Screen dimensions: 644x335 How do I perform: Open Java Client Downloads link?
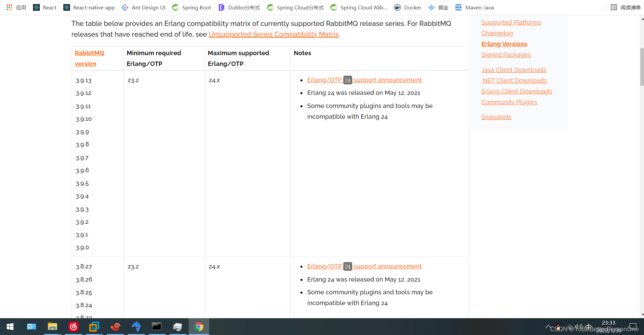514,70
